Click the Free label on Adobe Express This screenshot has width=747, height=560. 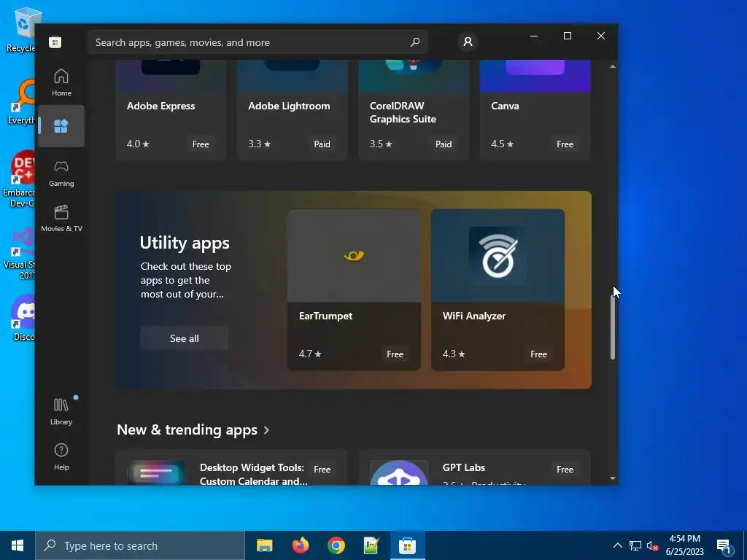pyautogui.click(x=201, y=144)
